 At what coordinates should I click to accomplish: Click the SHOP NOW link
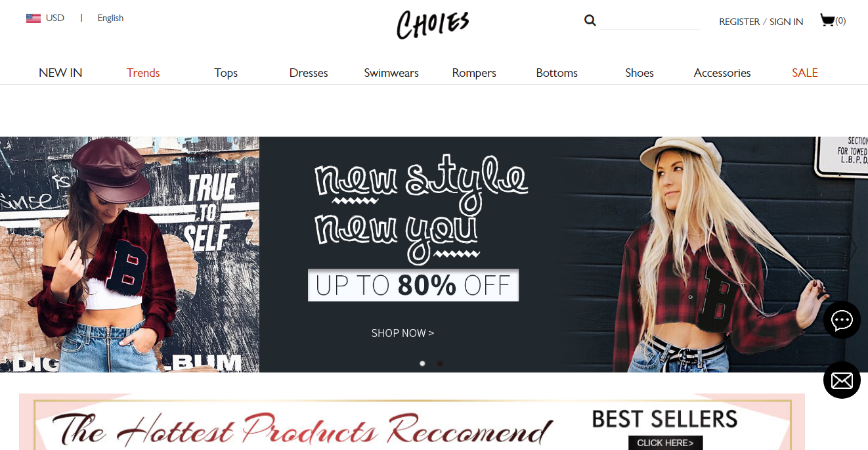pos(402,333)
